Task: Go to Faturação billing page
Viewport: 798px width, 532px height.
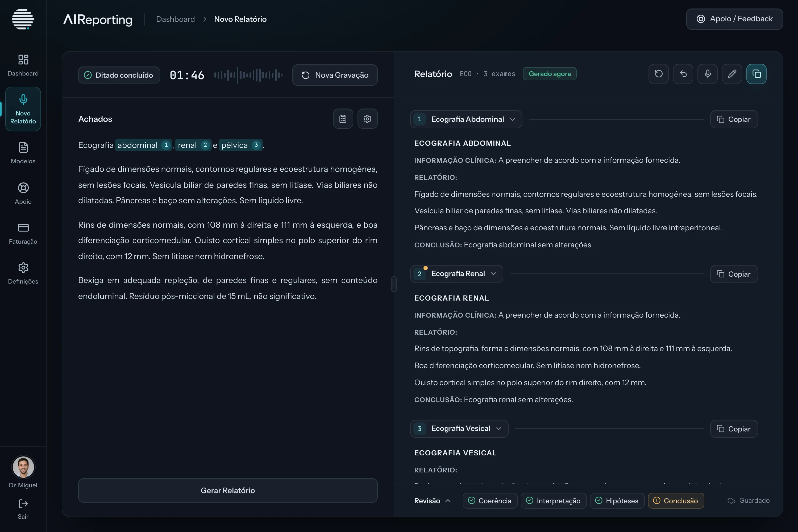Action: [23, 234]
